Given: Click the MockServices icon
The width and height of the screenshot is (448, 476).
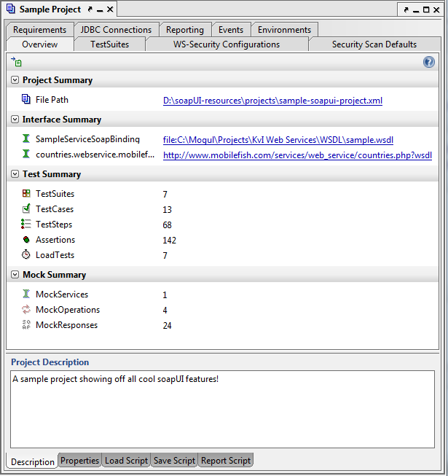Looking at the screenshot, I should click(x=26, y=294).
